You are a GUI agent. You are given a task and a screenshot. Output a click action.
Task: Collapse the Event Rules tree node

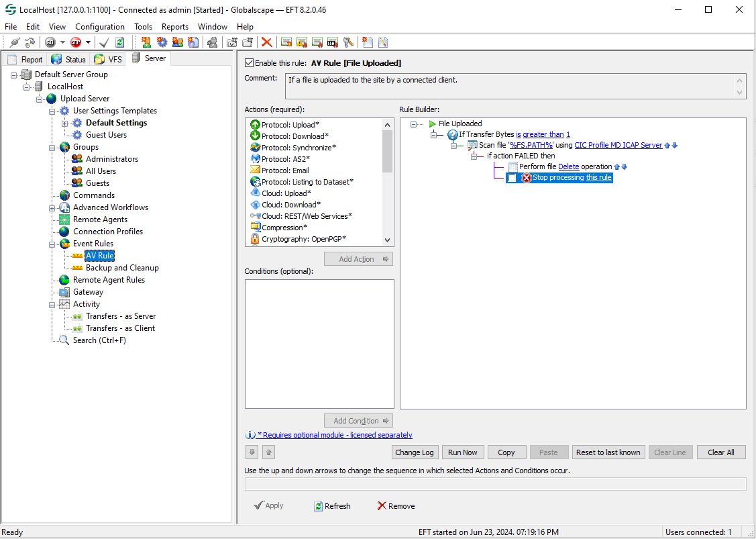click(52, 244)
